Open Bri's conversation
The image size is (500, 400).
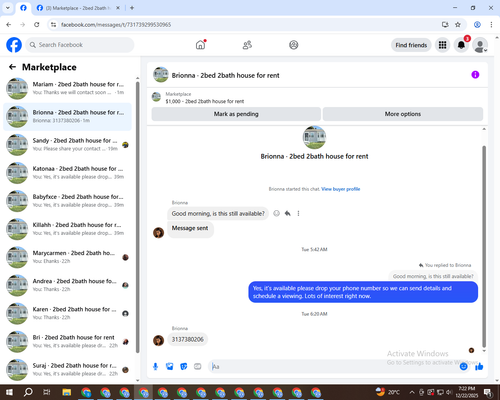coord(67,342)
